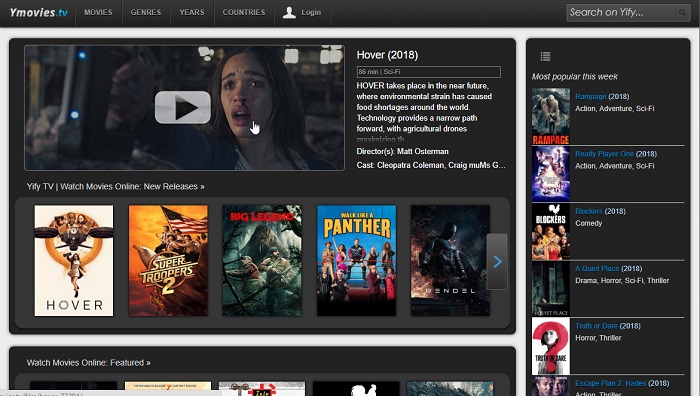Click 'Drama, Horror, Sci-Fi, Thriller' genre text
Screen dimensions: 700x396
[x=622, y=280]
